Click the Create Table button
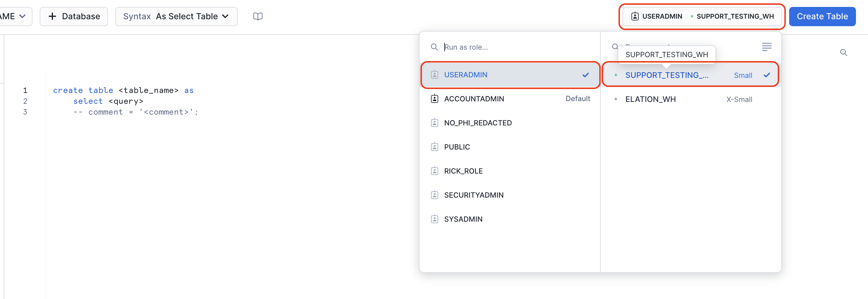 [822, 17]
